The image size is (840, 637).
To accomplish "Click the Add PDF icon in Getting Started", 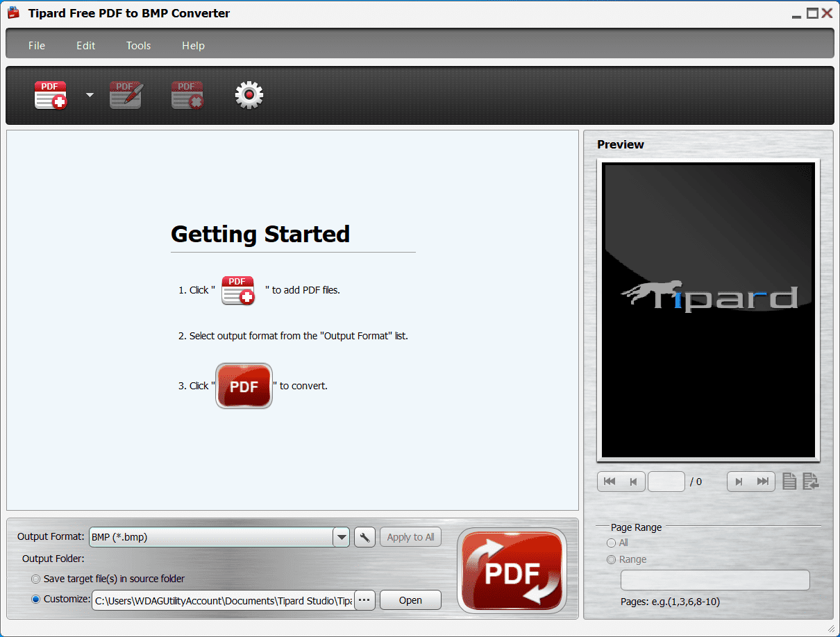I will (x=238, y=290).
